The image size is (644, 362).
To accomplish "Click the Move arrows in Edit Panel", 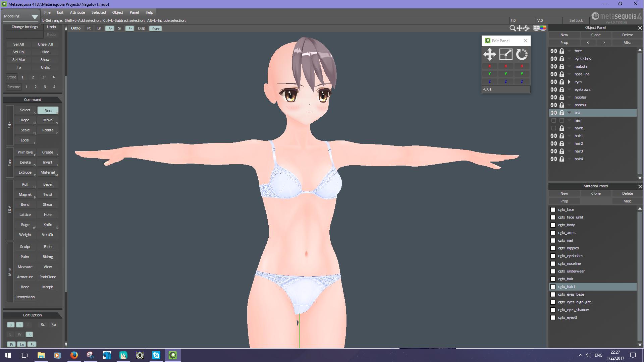I will point(490,54).
